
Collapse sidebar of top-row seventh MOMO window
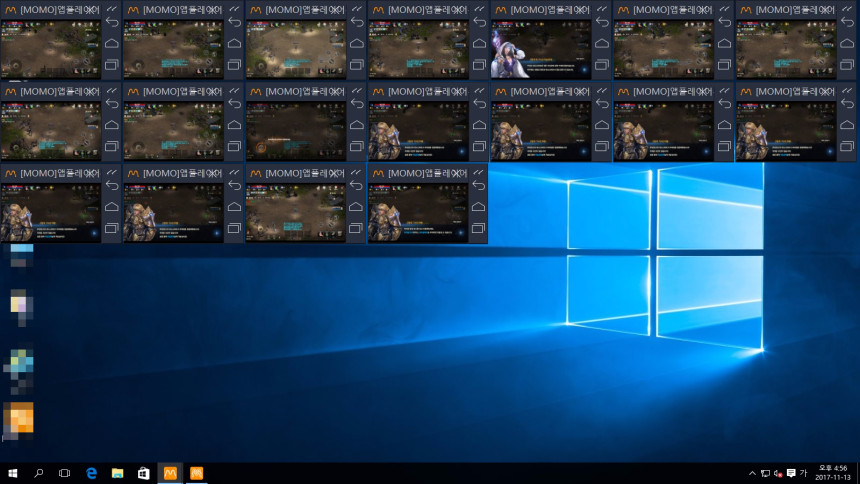click(x=847, y=8)
